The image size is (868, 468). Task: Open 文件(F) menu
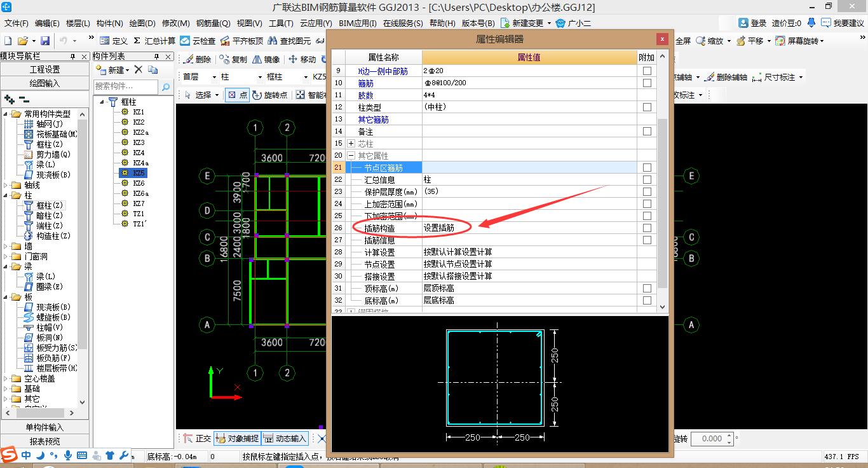(16, 23)
